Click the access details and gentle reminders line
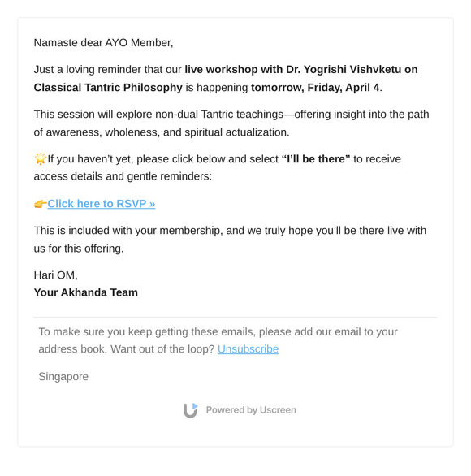This screenshot has width=471, height=476. coord(123,176)
